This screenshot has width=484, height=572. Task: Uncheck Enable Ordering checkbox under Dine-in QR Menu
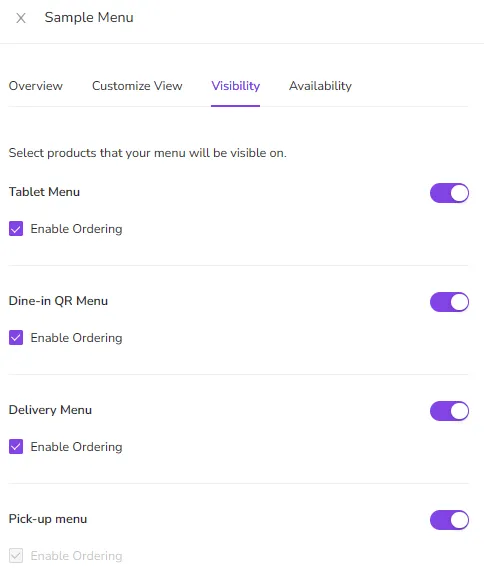coord(16,338)
